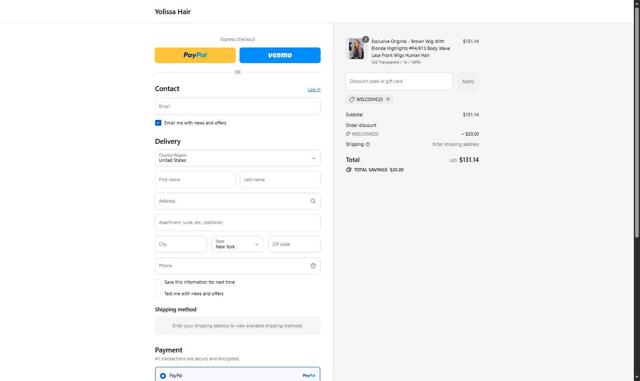Click the Shipping method heading

coord(176,310)
